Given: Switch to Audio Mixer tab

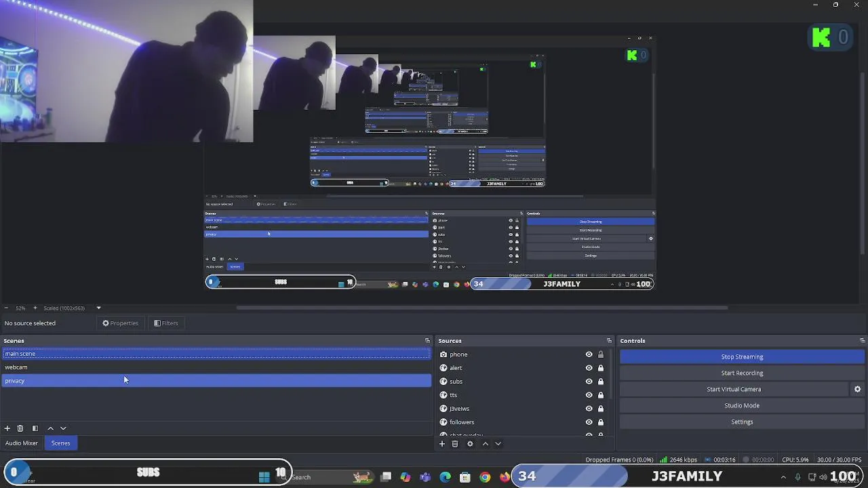Looking at the screenshot, I should 22,443.
